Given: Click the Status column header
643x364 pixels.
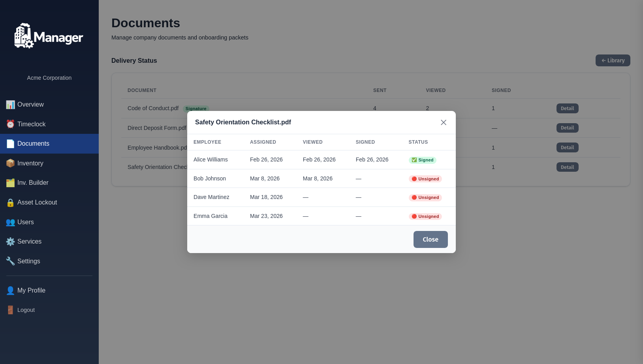Looking at the screenshot, I should tap(418, 142).
